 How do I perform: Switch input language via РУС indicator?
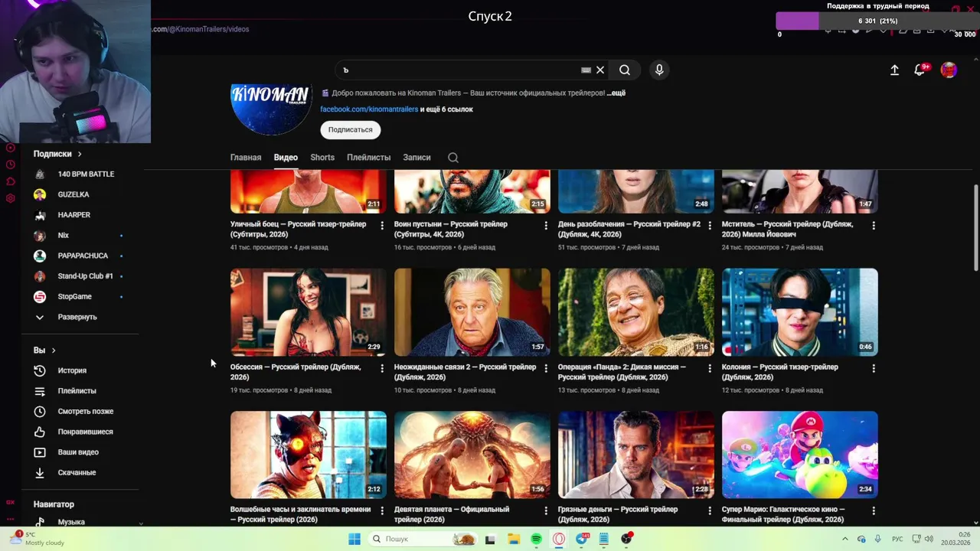point(897,539)
